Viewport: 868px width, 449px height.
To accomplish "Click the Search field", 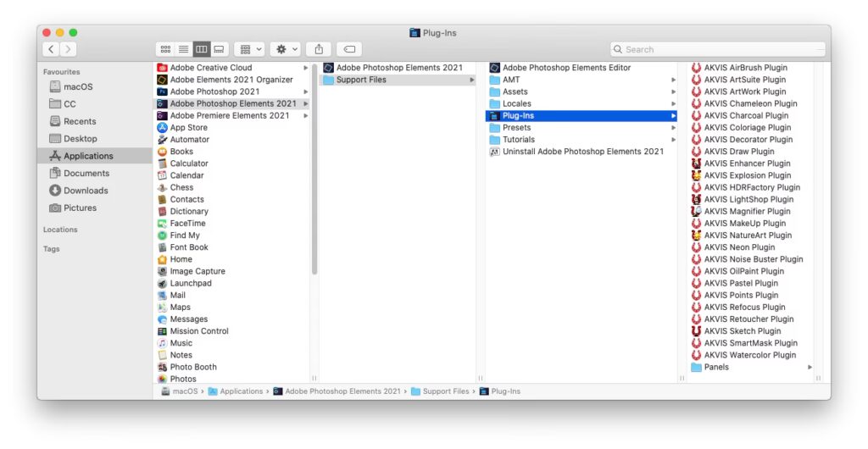I will [x=717, y=49].
